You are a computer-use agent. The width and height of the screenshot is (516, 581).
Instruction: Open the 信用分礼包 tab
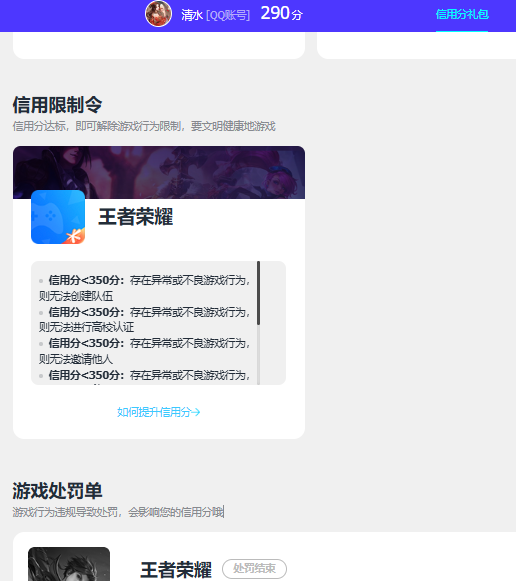click(462, 14)
